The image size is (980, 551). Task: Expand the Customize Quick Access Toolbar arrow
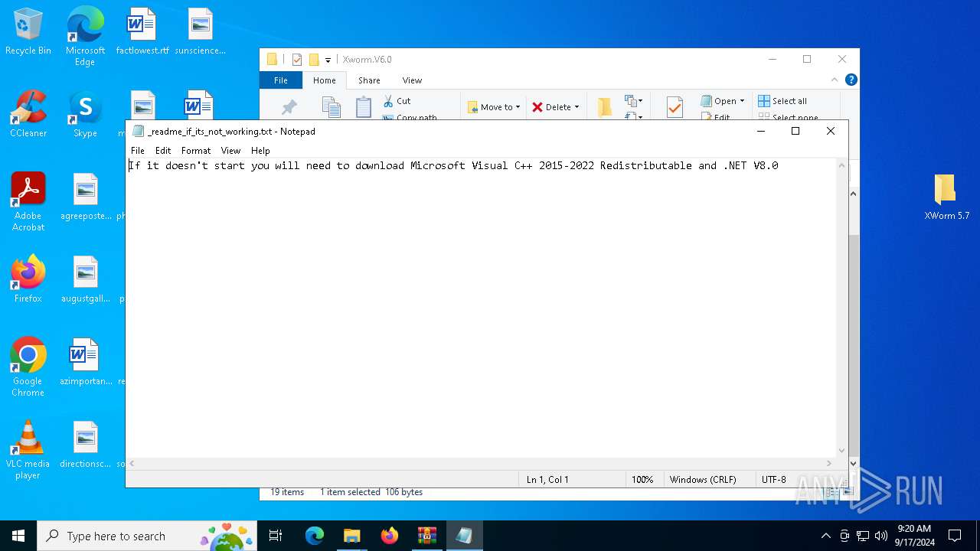(x=328, y=60)
